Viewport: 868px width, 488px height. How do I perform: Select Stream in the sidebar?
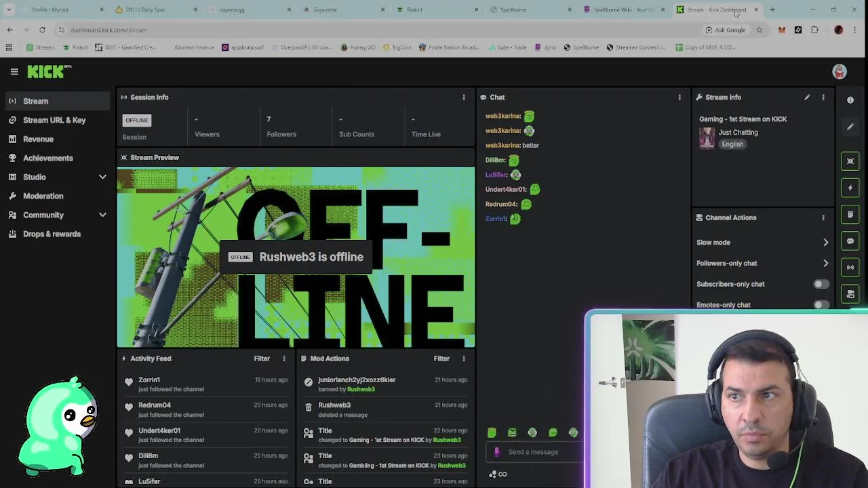57,101
